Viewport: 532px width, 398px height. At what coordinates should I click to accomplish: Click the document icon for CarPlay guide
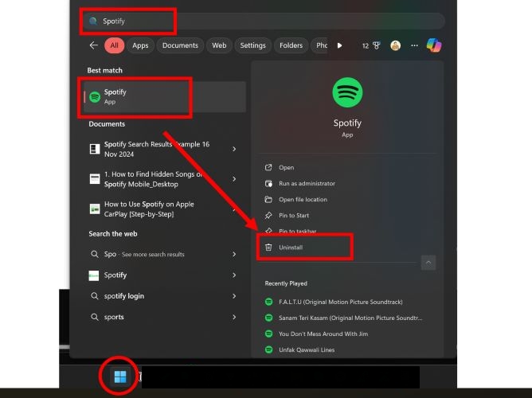pyautogui.click(x=95, y=209)
